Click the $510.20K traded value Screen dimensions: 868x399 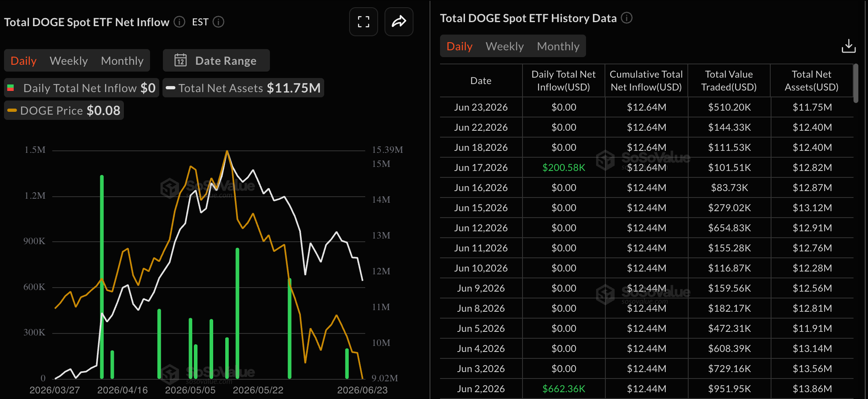coord(729,107)
